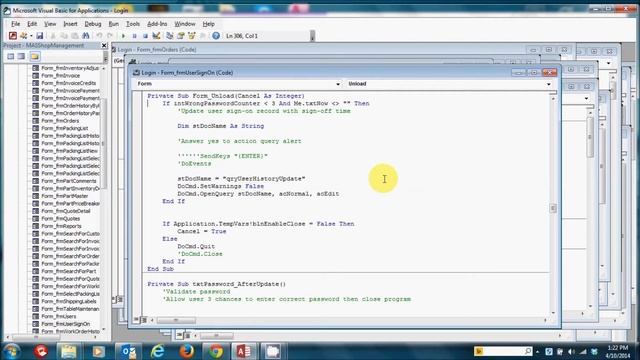Select Form_frmInvoice in project tree
The height and width of the screenshot is (360, 640).
[x=60, y=76]
